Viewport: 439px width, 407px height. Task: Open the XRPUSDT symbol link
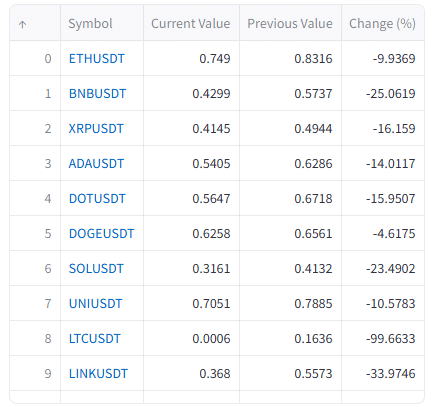click(96, 129)
